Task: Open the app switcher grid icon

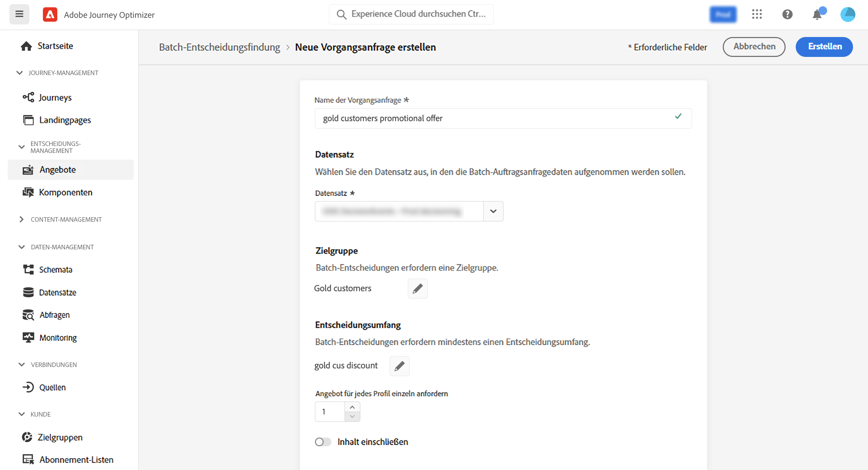Action: [x=757, y=14]
